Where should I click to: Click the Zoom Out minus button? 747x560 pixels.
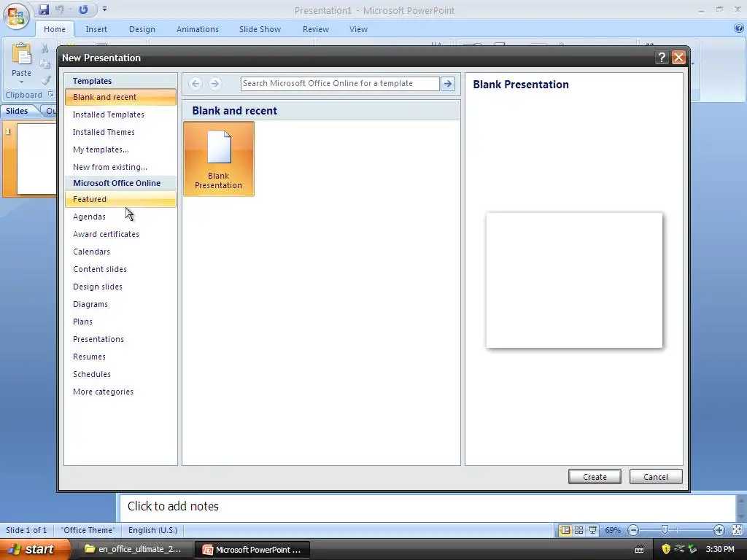(x=633, y=530)
